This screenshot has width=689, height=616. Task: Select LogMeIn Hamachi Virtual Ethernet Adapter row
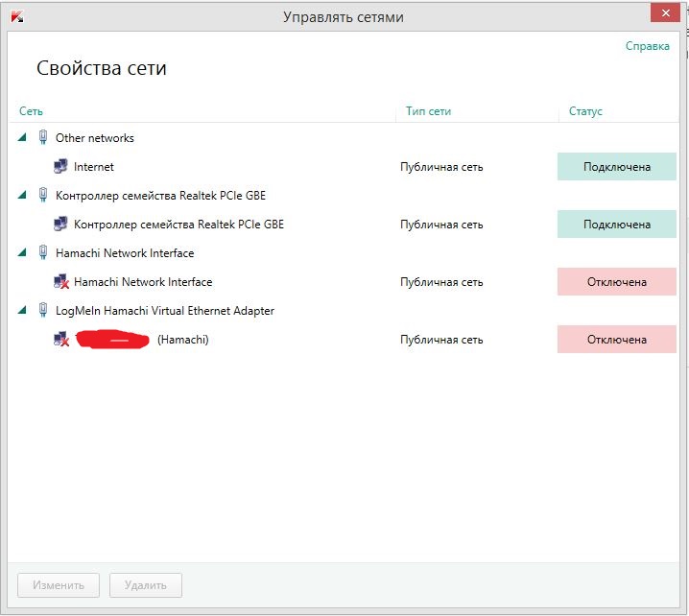coord(344,310)
